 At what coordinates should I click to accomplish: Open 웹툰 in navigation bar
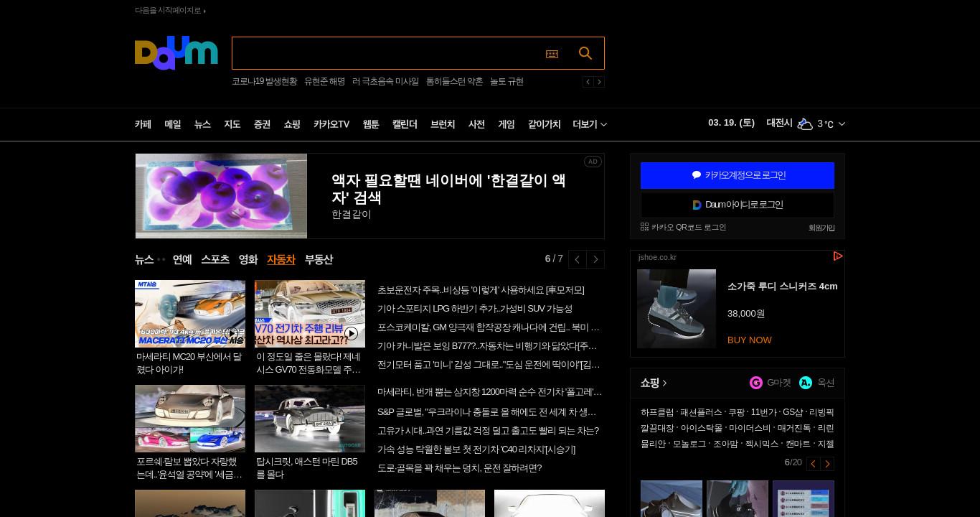[x=371, y=124]
